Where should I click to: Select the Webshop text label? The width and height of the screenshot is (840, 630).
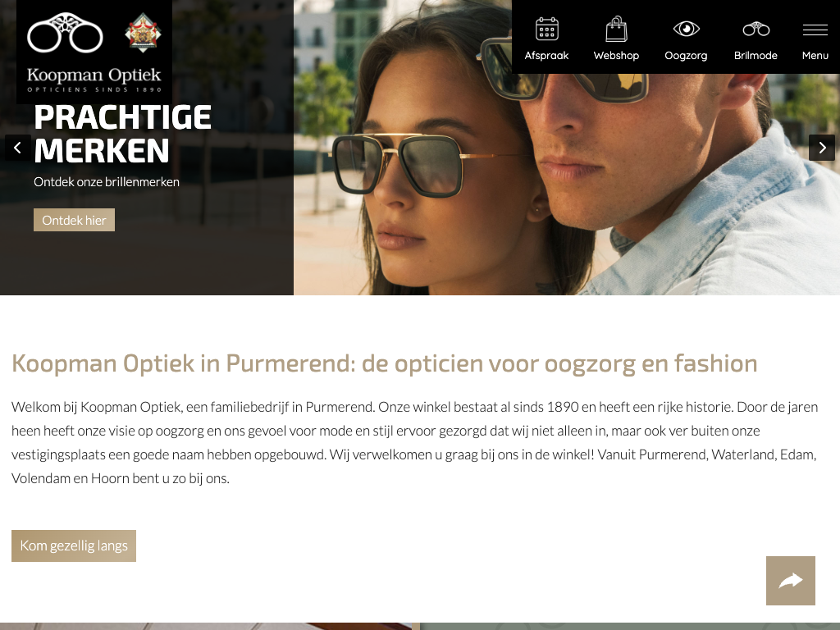coord(616,56)
